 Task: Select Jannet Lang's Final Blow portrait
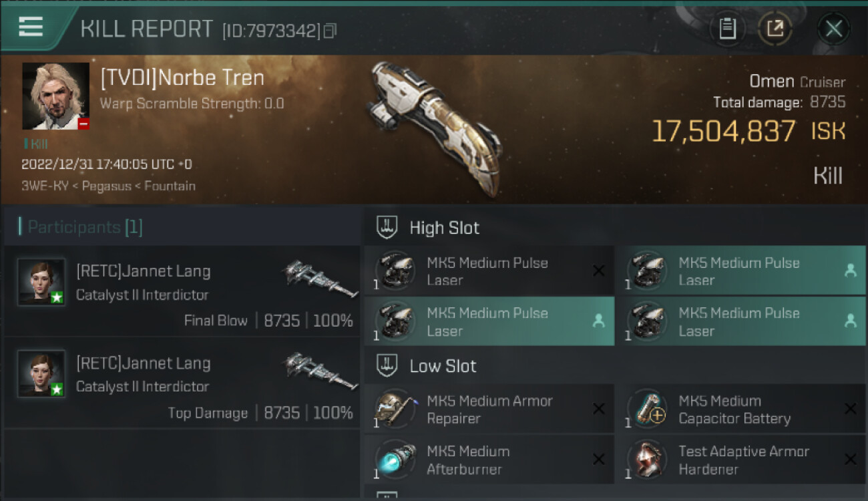point(41,282)
